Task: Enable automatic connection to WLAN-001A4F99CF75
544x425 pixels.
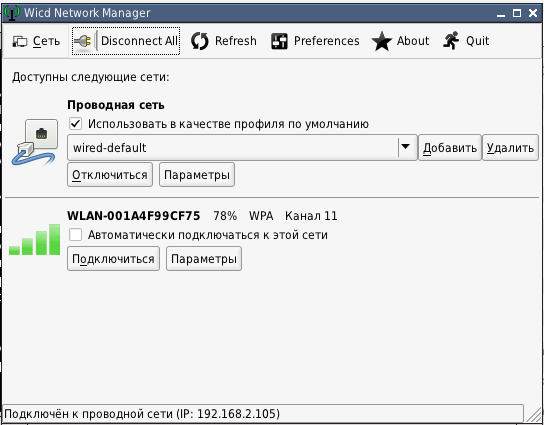Action: pos(75,235)
